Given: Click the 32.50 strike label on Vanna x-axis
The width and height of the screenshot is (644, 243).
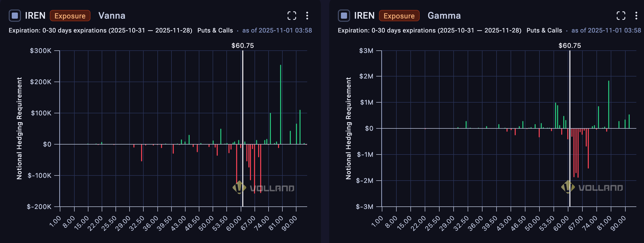Looking at the screenshot, I should tap(137, 223).
